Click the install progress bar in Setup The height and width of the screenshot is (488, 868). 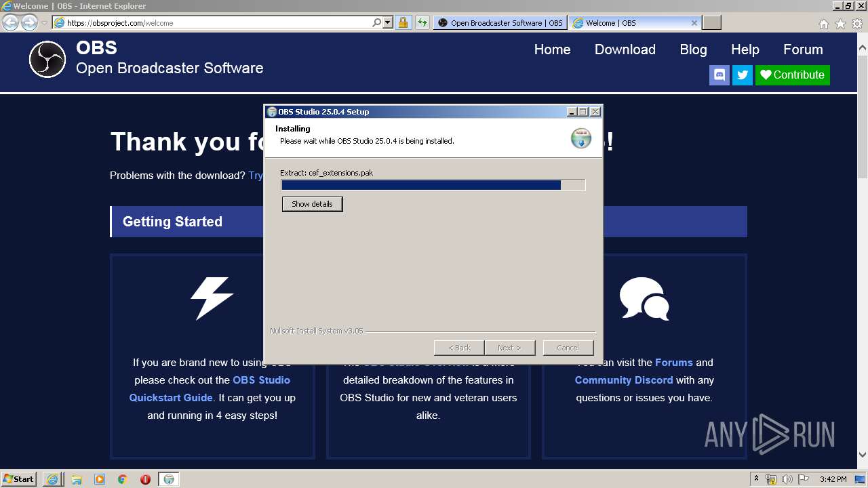(433, 185)
